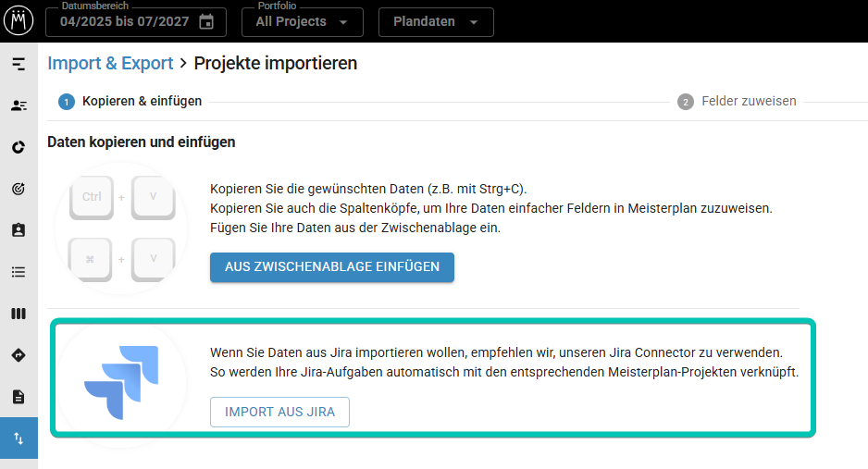Open the donut chart sidebar icon
The image size is (868, 469).
point(19,147)
